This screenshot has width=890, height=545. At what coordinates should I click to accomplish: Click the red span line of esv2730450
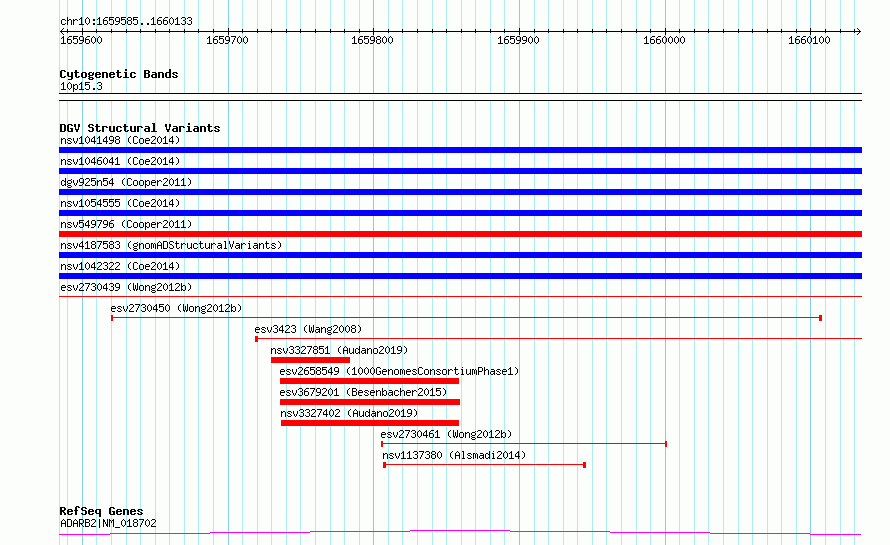tap(467, 318)
